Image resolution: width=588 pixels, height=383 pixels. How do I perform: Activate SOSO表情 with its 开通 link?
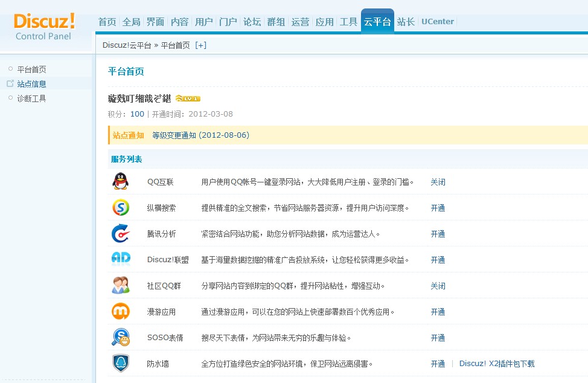click(438, 338)
